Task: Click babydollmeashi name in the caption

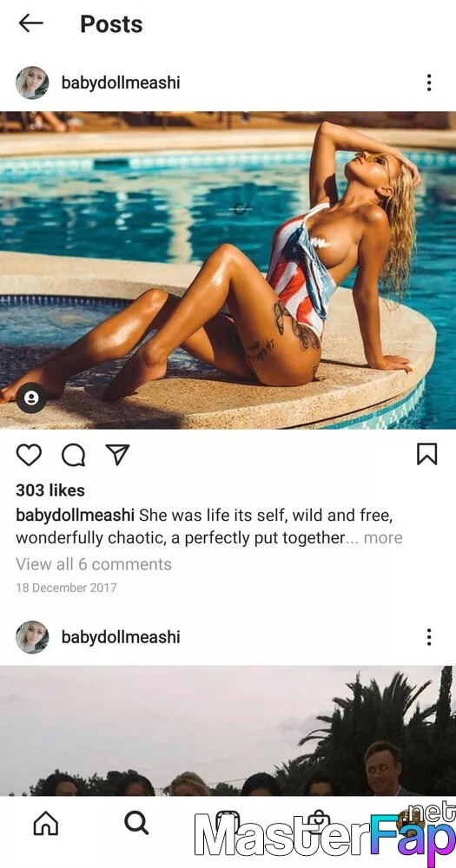Action: (76, 516)
